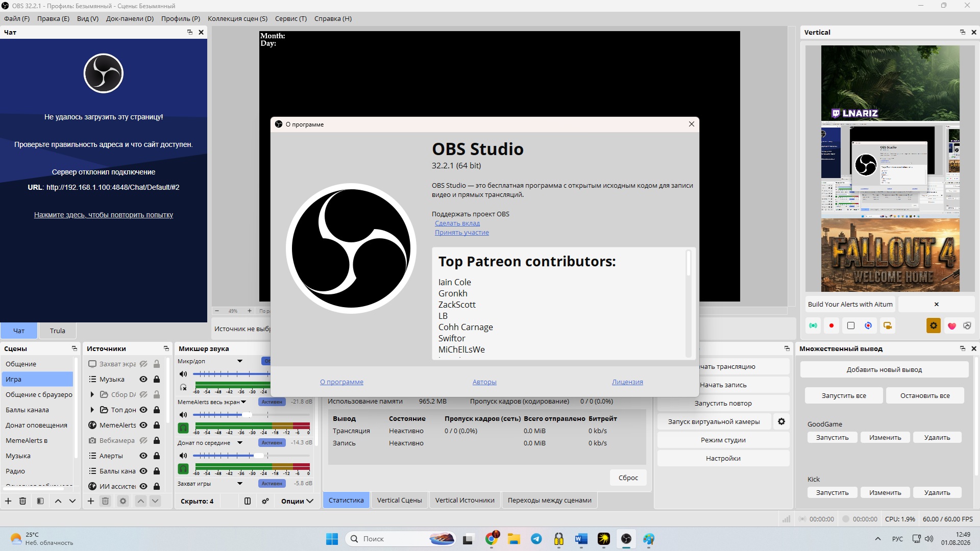Open the Опции dropdown in the audio mixer
Image resolution: width=980 pixels, height=551 pixels.
[297, 501]
